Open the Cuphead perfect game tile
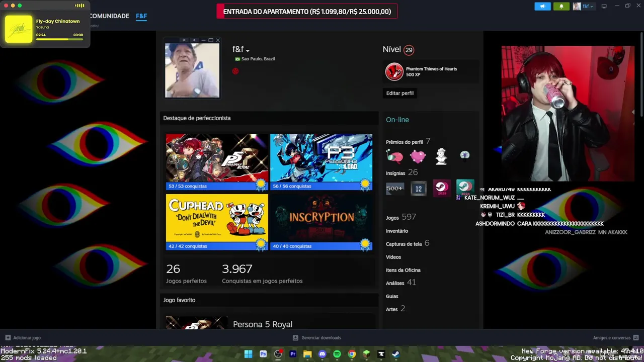The image size is (644, 362). [x=217, y=222]
